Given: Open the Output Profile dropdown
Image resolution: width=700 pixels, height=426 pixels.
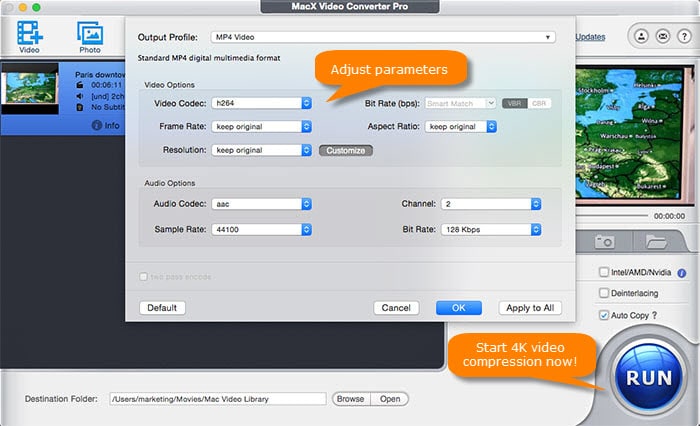Looking at the screenshot, I should pyautogui.click(x=383, y=37).
